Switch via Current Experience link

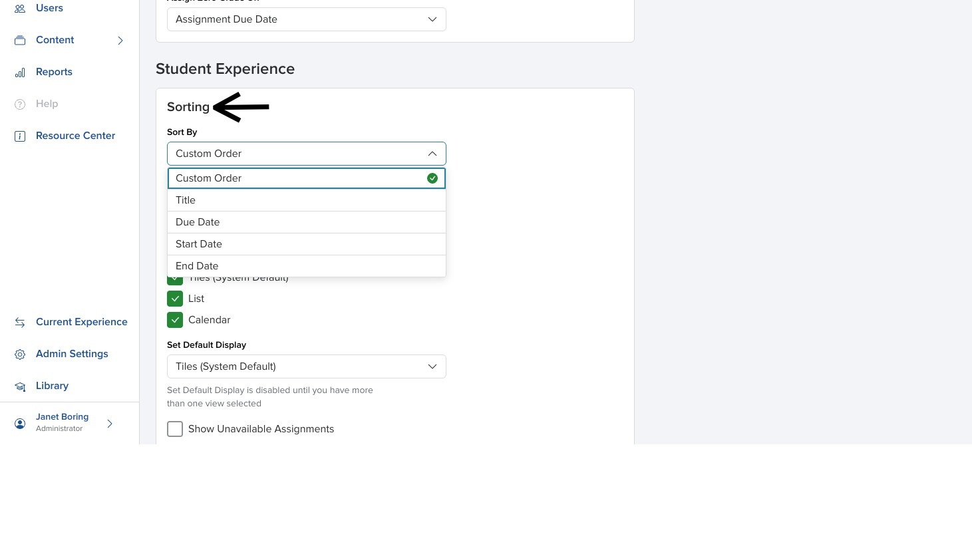[81, 322]
